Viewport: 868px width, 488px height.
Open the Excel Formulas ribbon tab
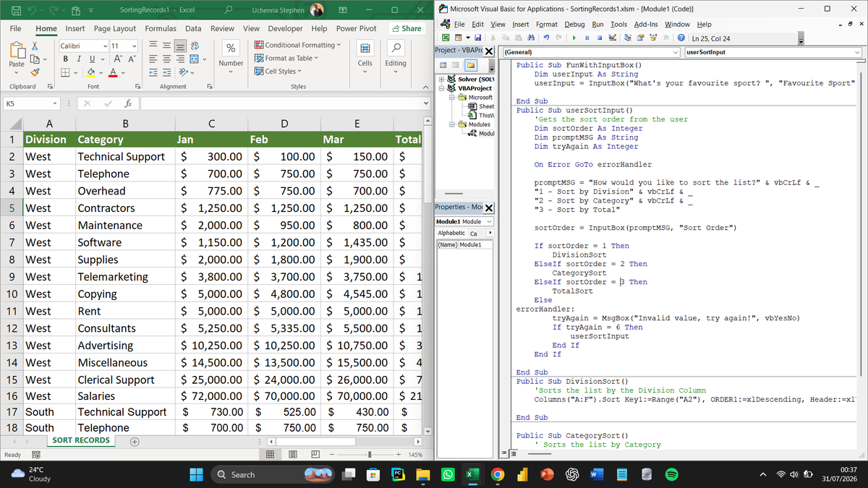161,28
